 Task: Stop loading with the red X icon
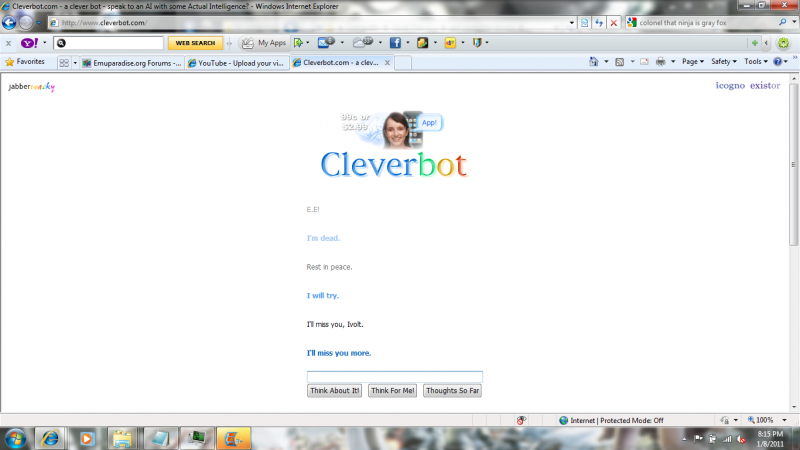click(614, 22)
